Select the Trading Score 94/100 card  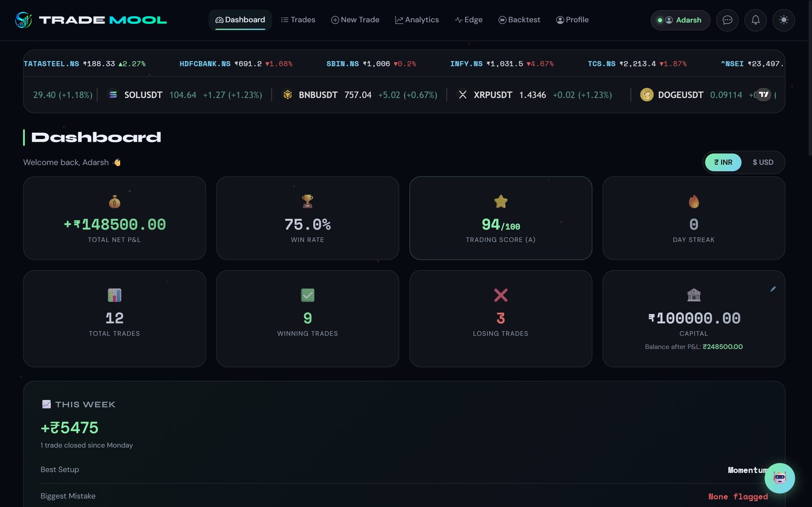point(501,218)
